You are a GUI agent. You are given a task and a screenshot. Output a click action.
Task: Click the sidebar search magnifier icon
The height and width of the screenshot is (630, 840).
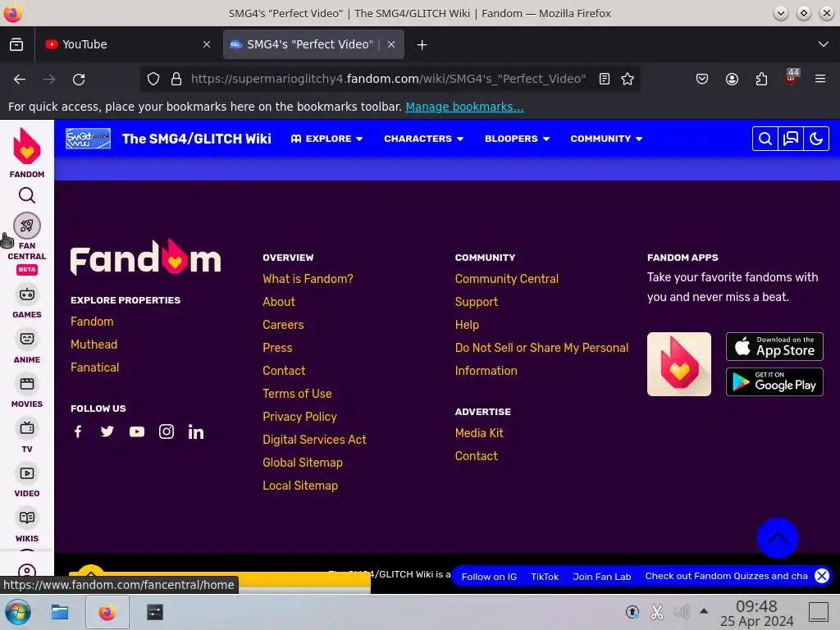click(x=27, y=195)
